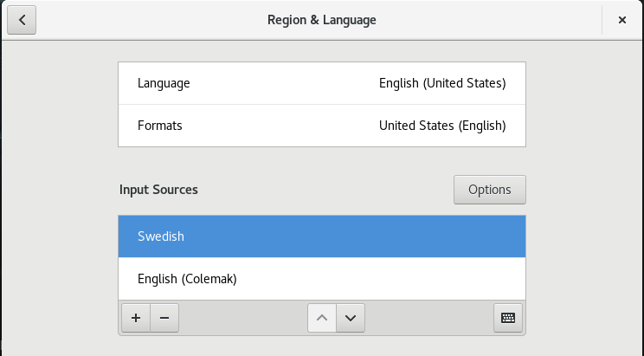Open the Formats setting row
Viewport: 644px width, 356px height.
322,126
